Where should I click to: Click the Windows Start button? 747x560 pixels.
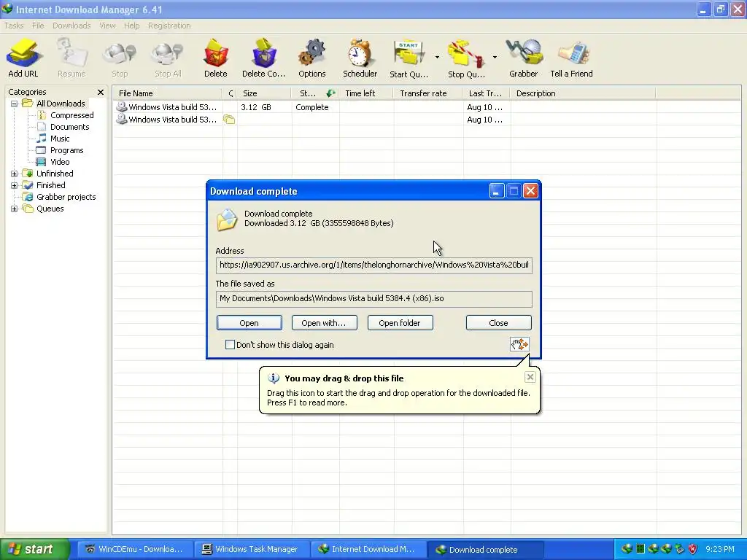click(x=34, y=549)
